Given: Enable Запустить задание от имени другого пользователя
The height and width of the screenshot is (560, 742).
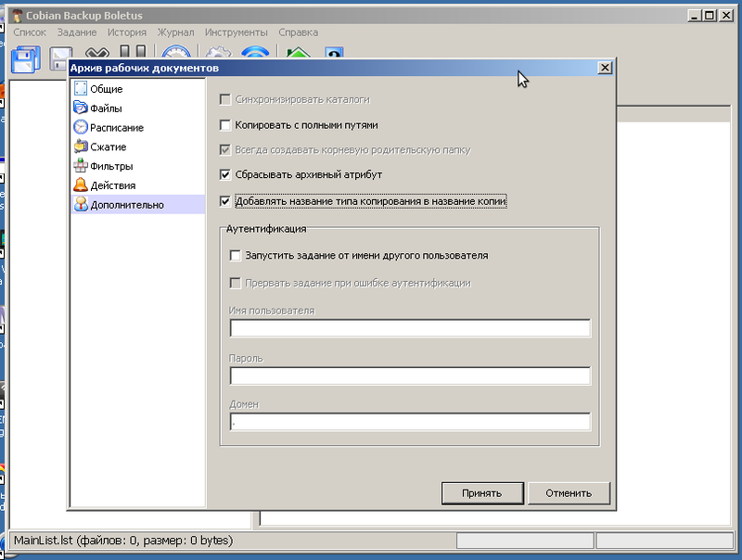Looking at the screenshot, I should pos(235,256).
